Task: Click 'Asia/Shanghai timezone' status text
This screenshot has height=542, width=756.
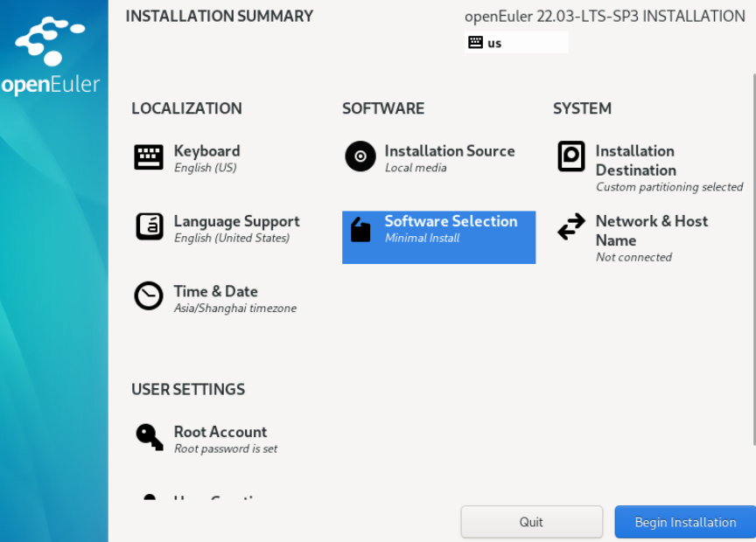Action: coord(234,309)
